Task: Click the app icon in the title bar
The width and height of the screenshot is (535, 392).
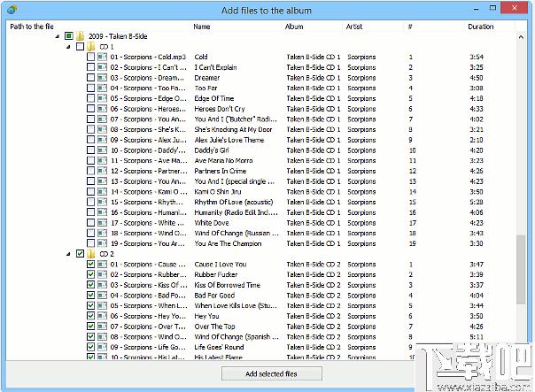Action: coord(12,10)
